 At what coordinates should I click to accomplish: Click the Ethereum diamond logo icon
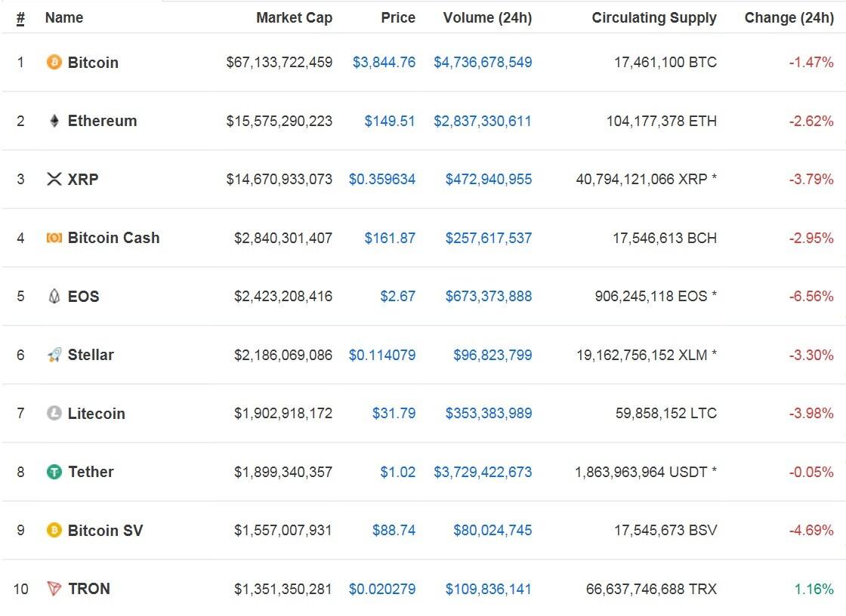(54, 121)
